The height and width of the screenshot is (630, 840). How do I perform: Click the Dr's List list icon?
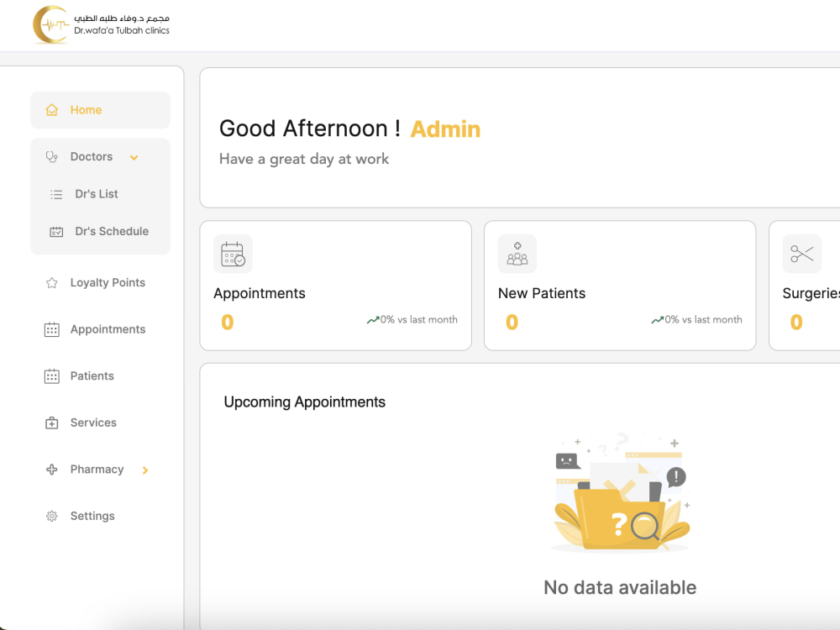56,195
